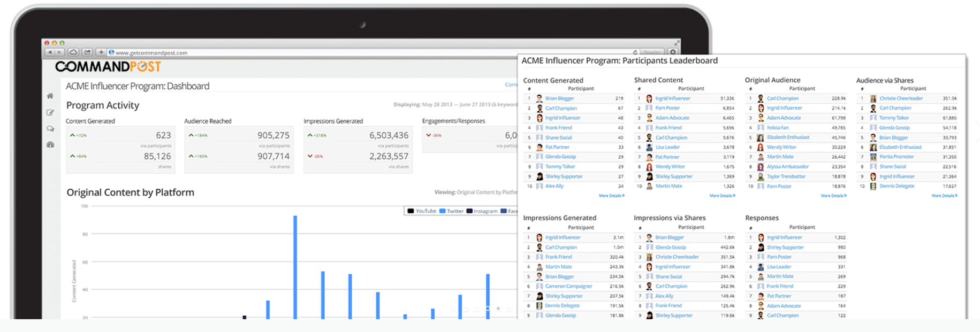The image size is (980, 332).
Task: Open Frank Friend link in Impressions Generated
Action: click(559, 257)
